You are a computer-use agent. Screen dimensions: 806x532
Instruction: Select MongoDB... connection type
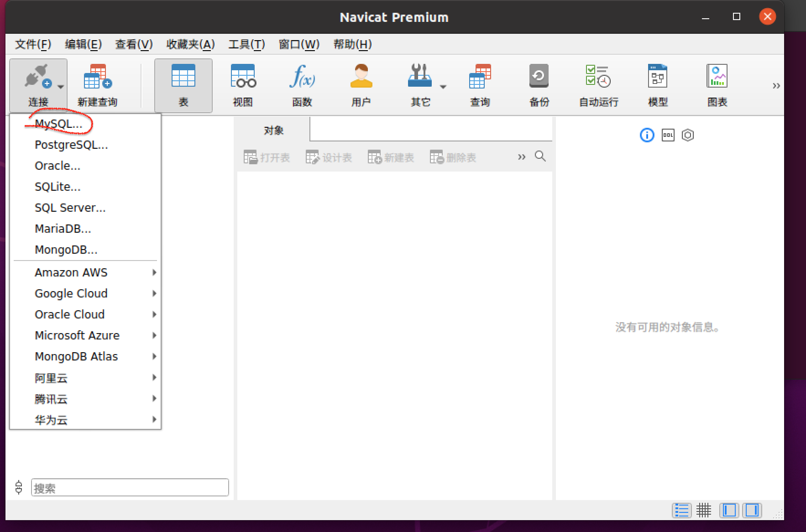[85, 250]
